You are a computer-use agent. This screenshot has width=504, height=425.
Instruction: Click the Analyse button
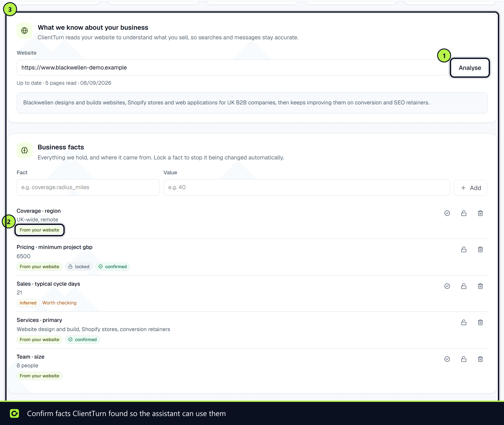[x=470, y=68]
